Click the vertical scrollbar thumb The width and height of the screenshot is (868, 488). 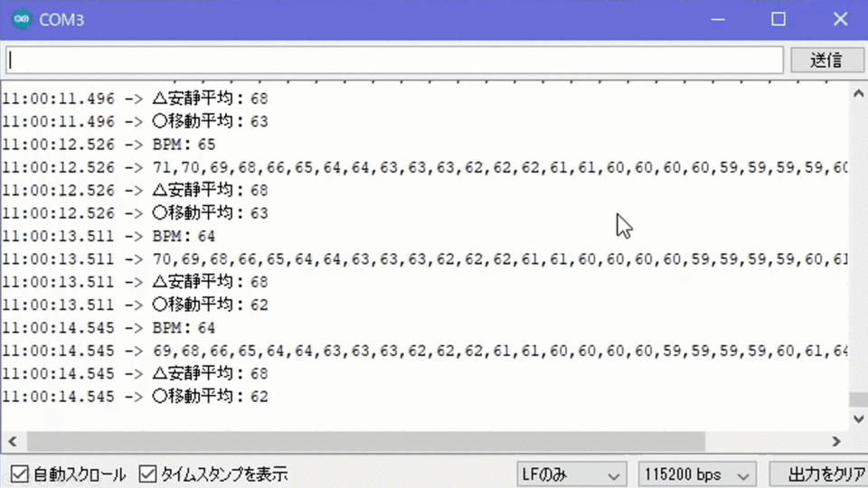tap(858, 399)
